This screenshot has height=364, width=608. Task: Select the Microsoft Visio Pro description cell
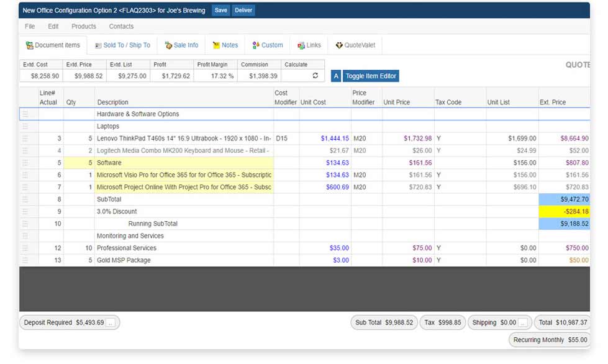184,175
